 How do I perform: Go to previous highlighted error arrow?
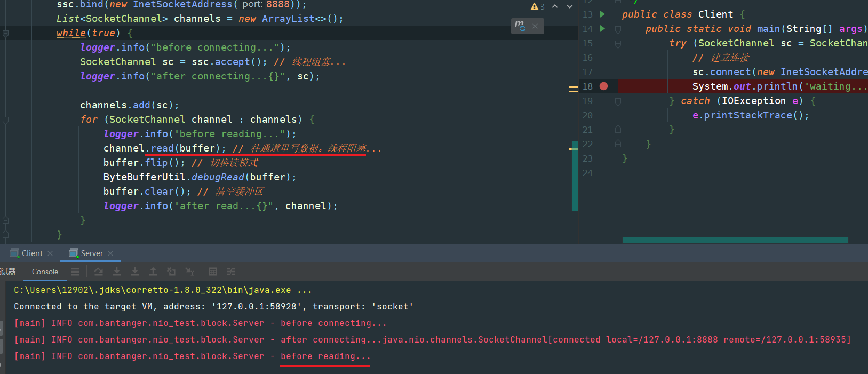coord(555,6)
